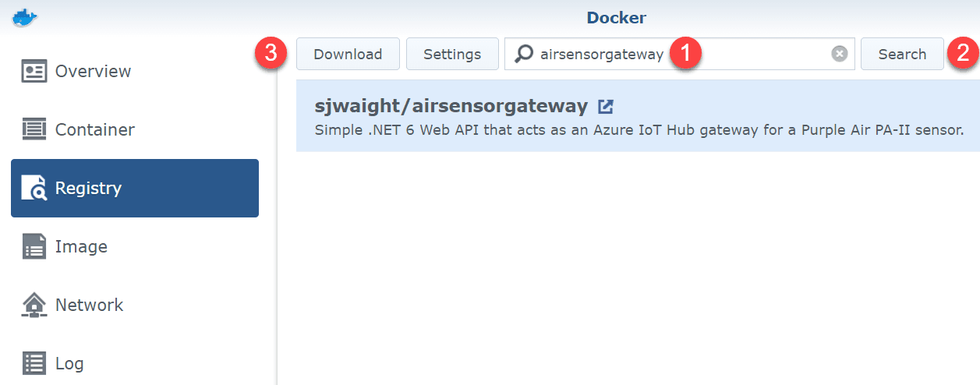Select the Registry sidebar item
The height and width of the screenshot is (385, 980).
click(x=135, y=189)
